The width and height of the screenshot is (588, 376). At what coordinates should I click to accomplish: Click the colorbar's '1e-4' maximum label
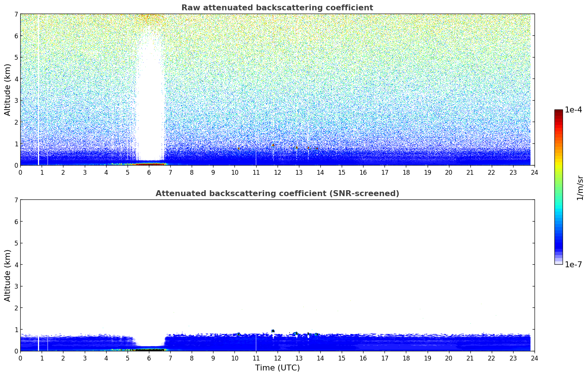573,110
